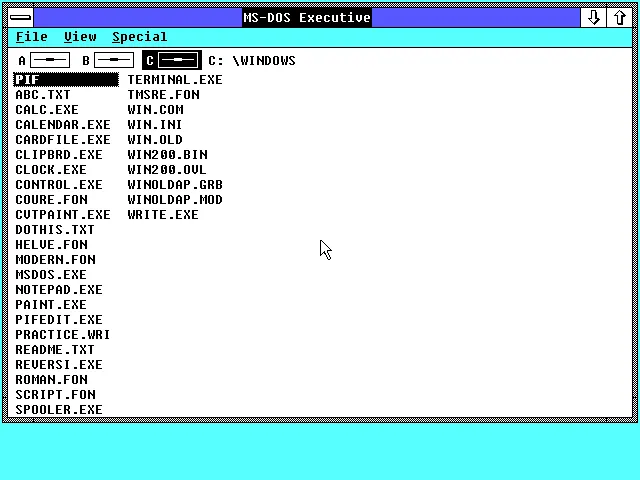Select CALC.EXE file
Screen dimensions: 640x480
47,110
